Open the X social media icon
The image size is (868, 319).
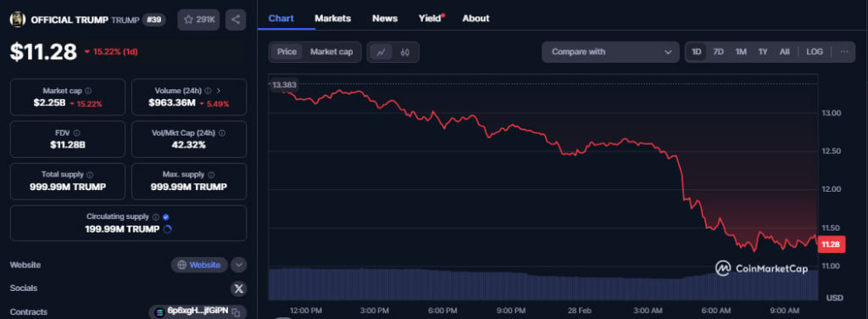(x=238, y=288)
